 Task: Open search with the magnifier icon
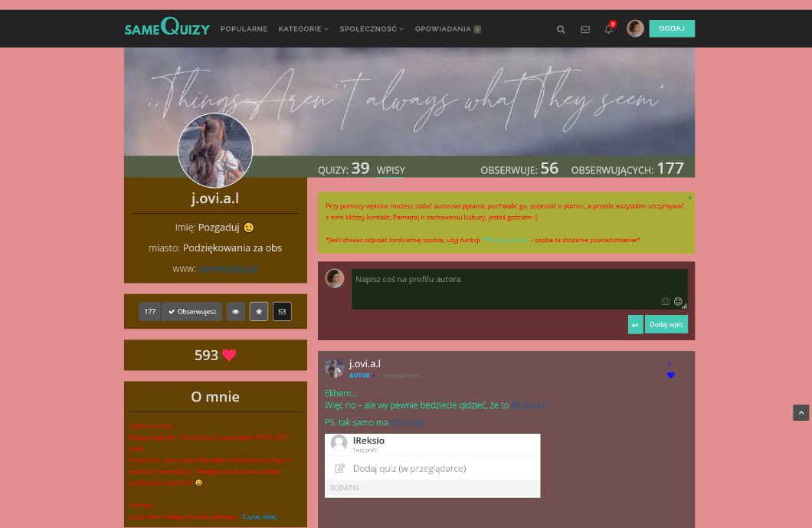(x=561, y=29)
